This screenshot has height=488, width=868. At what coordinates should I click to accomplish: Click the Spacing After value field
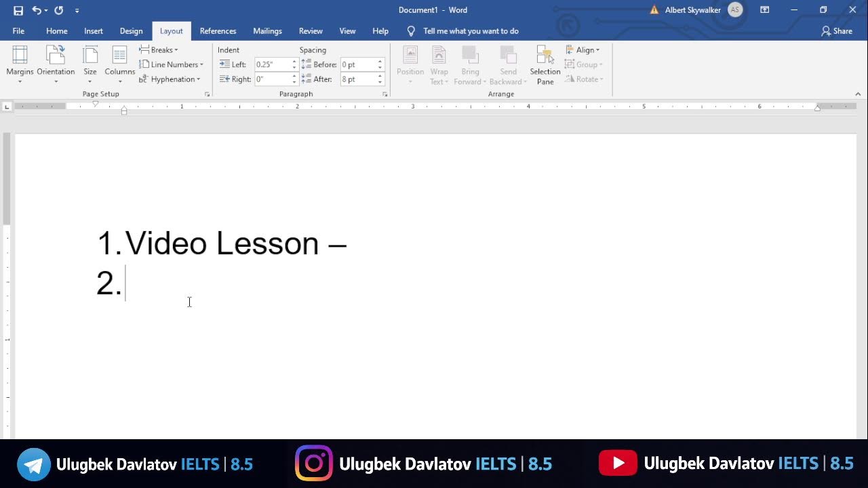point(358,79)
